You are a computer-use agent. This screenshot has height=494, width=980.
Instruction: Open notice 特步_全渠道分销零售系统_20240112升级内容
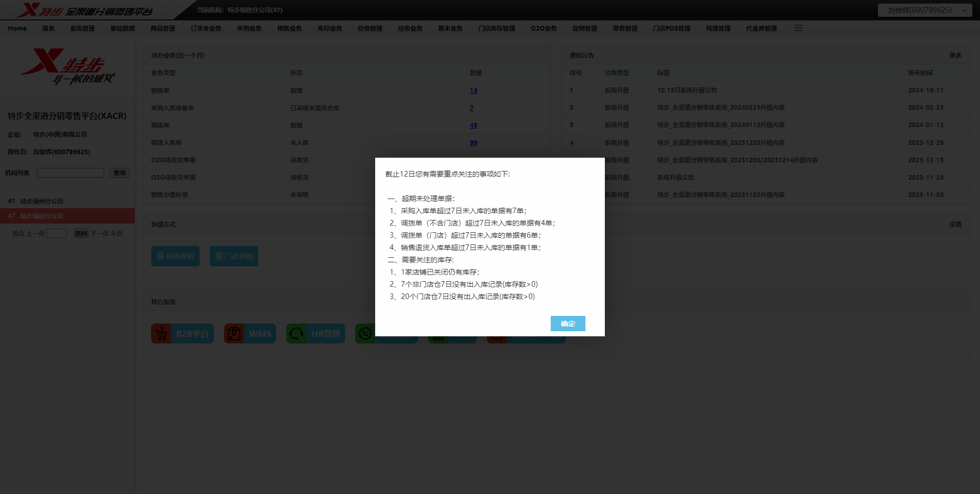click(x=721, y=125)
